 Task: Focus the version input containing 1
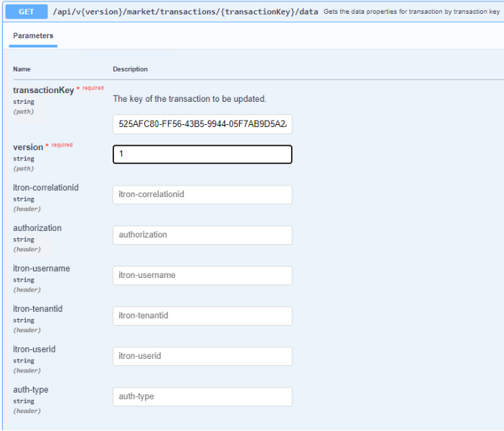coord(202,154)
